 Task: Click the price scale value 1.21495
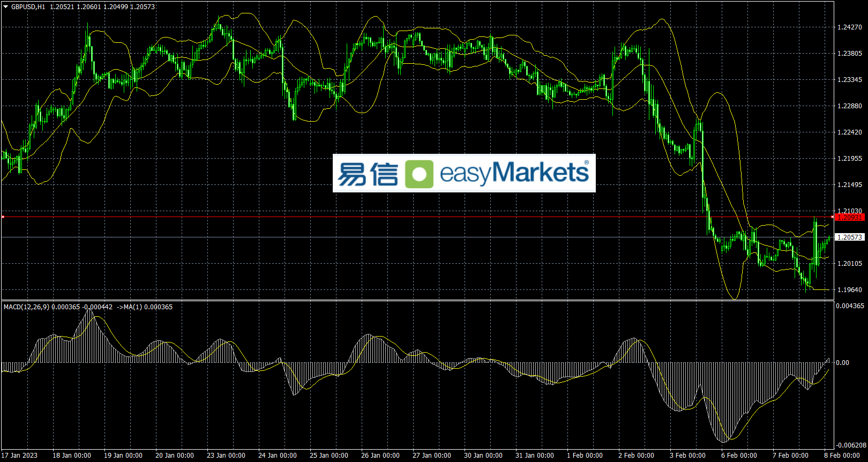tap(850, 185)
